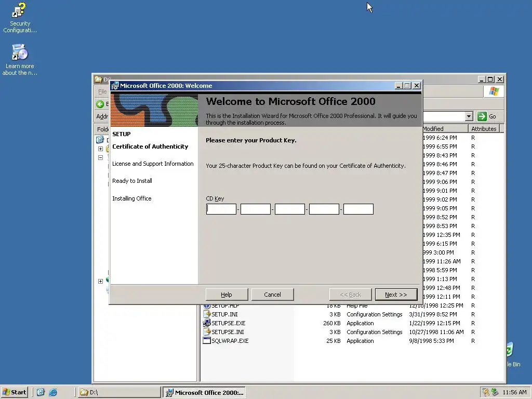Image resolution: width=532 pixels, height=399 pixels.
Task: Click the 25 KB size cell
Action: [x=334, y=341]
